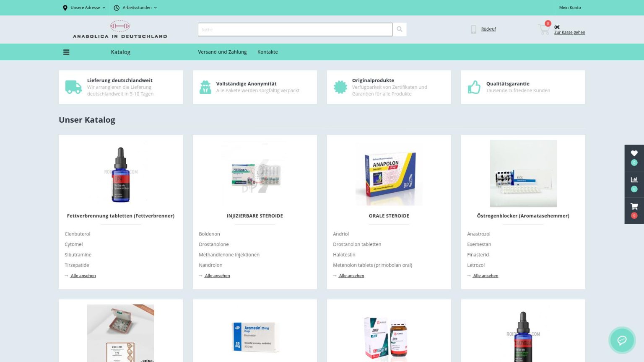Open the Anapolon oral steroids product thumbnail
644x362 pixels.
[x=389, y=173]
